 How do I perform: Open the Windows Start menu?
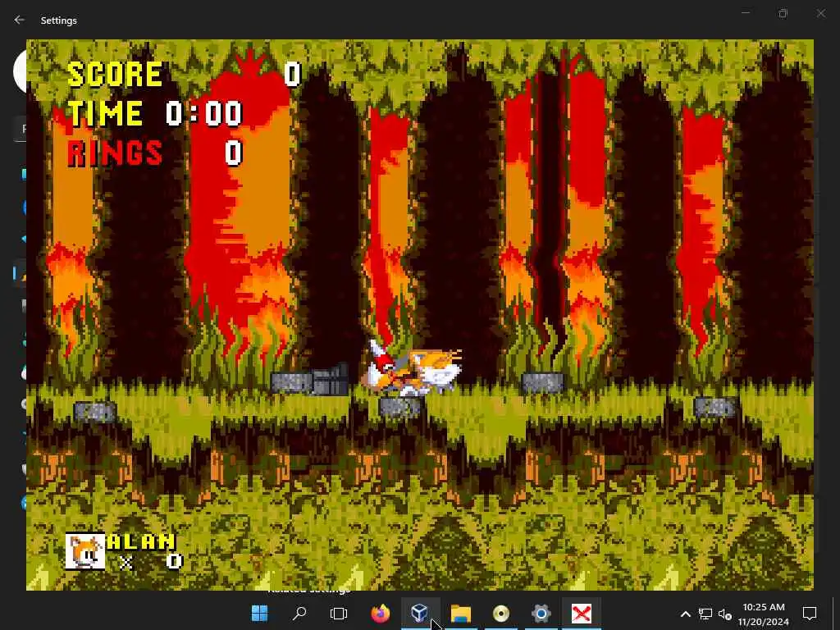[260, 614]
